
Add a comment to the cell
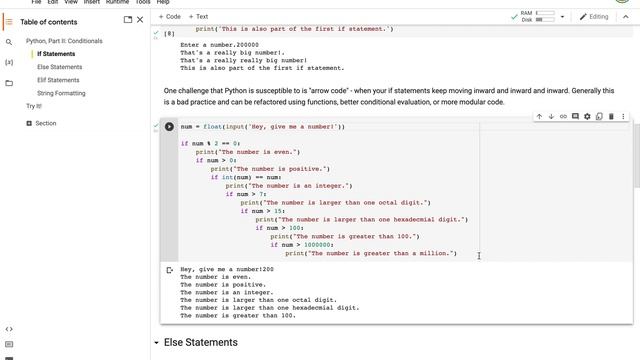point(575,116)
